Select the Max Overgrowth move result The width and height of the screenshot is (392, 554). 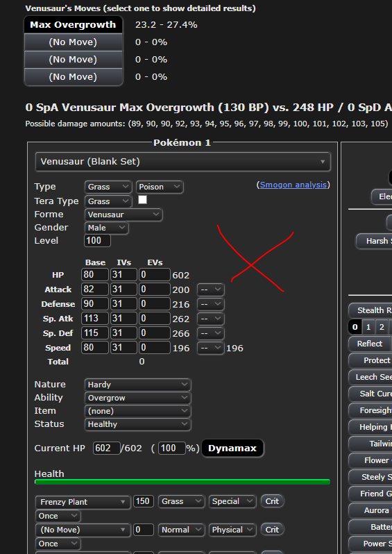[x=73, y=25]
